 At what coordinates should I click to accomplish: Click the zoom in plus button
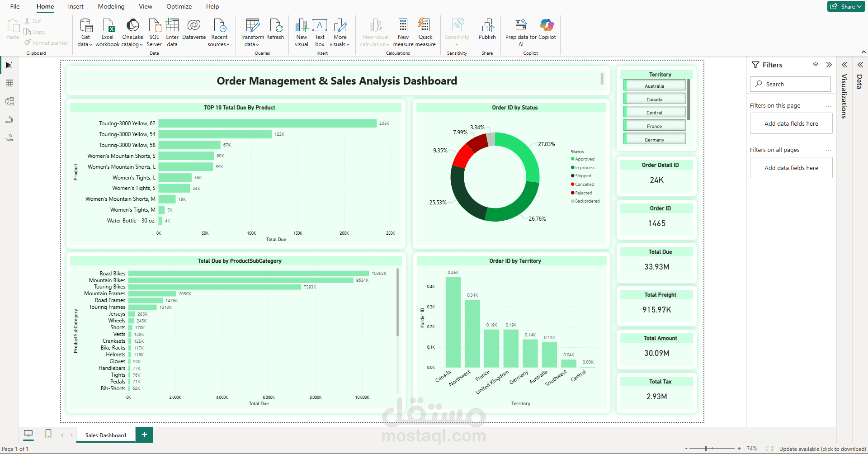739,449
